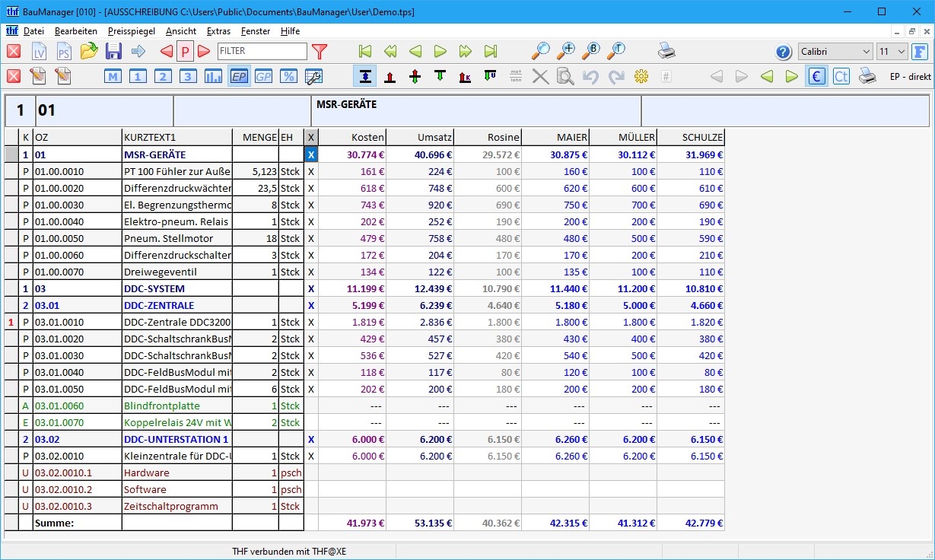This screenshot has height=560, width=935.
Task: Click the wrench table settings icon
Action: [x=313, y=76]
